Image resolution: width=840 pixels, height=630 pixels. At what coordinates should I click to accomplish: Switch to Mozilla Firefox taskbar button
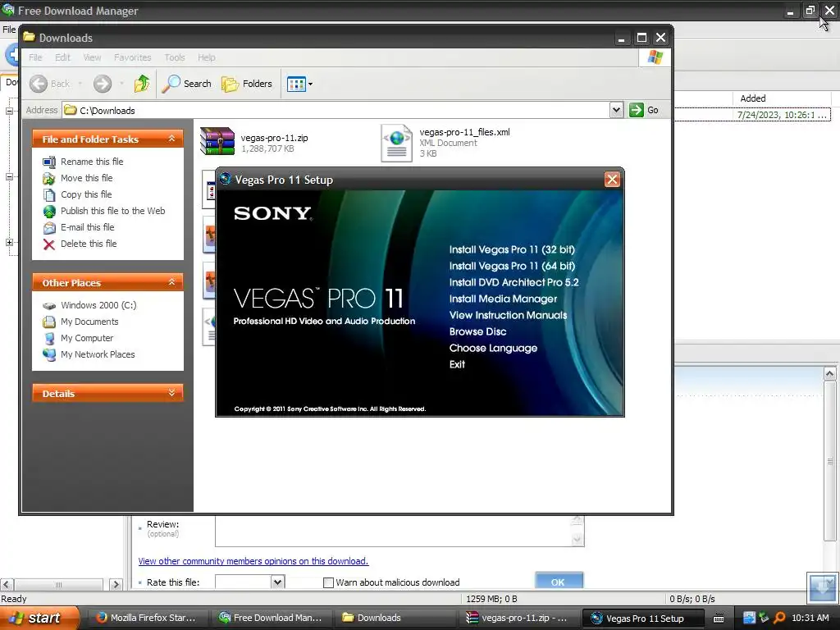(146, 618)
